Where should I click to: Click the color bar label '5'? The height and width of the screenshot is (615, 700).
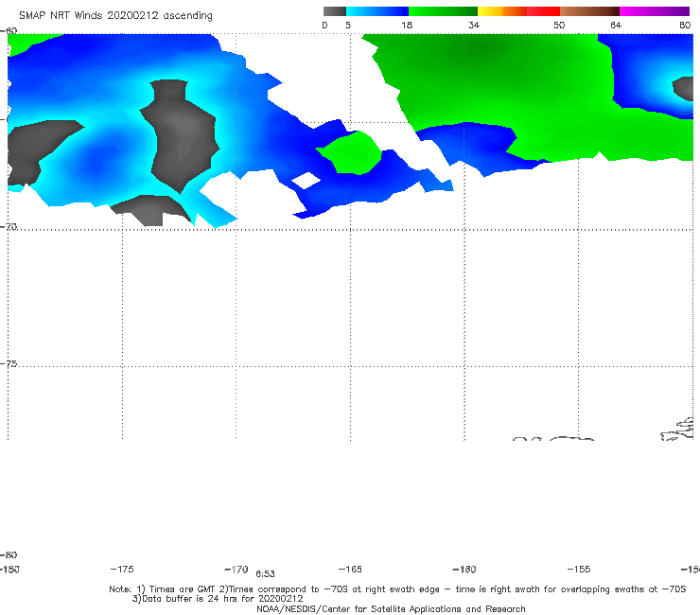348,26
